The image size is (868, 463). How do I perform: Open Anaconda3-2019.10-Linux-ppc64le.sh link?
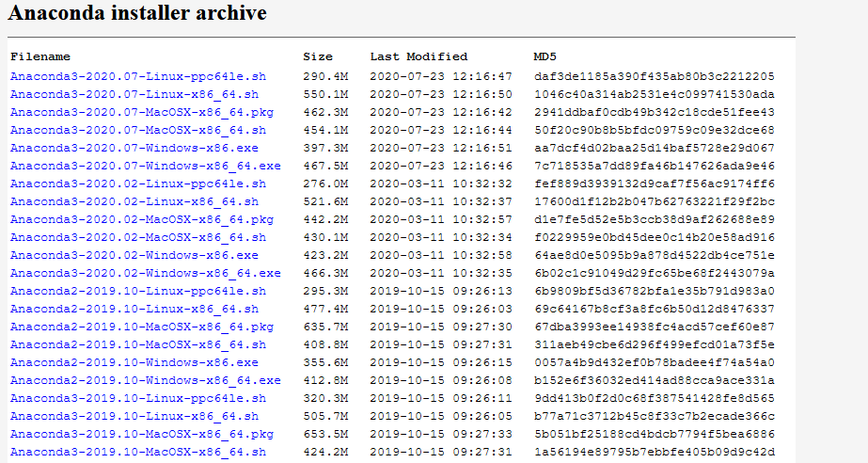[138, 398]
